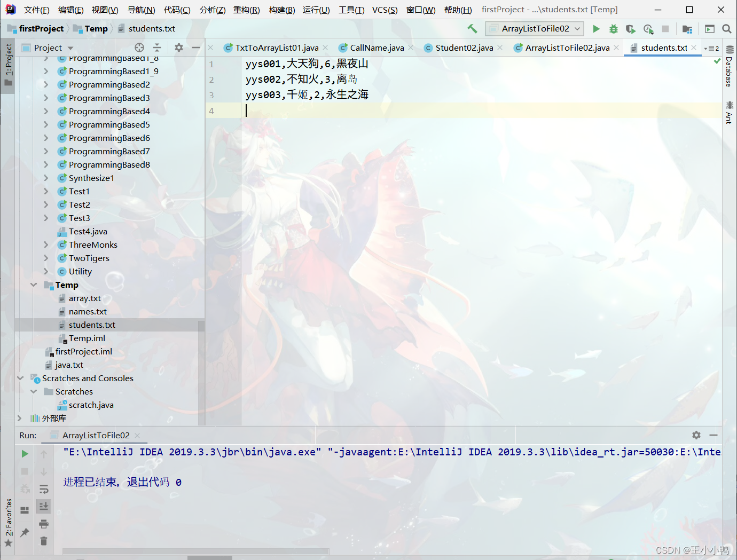
Task: Select names.txt in project tree
Action: pos(88,311)
